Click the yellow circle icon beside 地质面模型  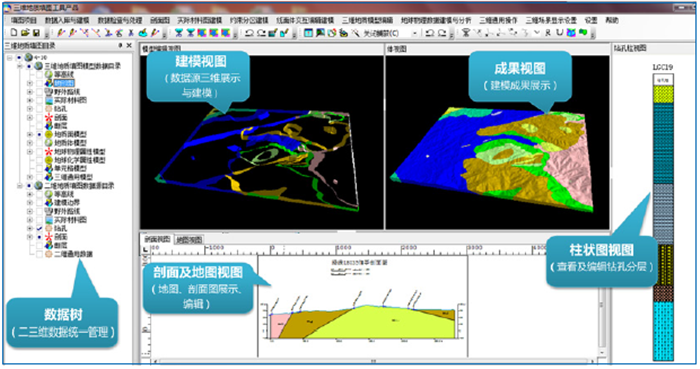click(x=49, y=134)
